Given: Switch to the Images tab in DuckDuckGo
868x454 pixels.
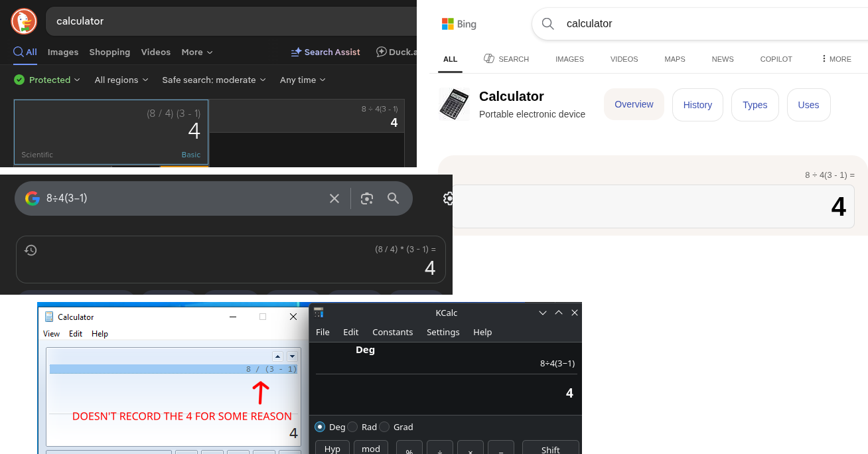Looking at the screenshot, I should coord(63,52).
